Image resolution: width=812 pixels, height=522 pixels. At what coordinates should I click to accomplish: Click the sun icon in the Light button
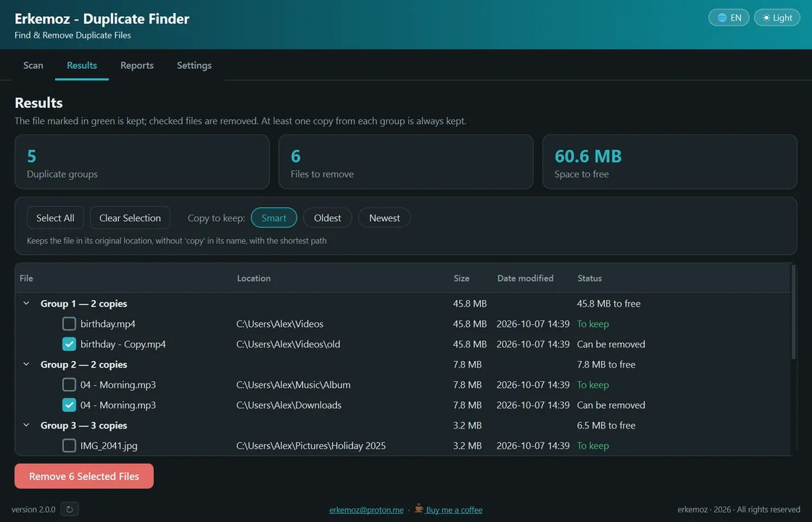[x=766, y=17]
